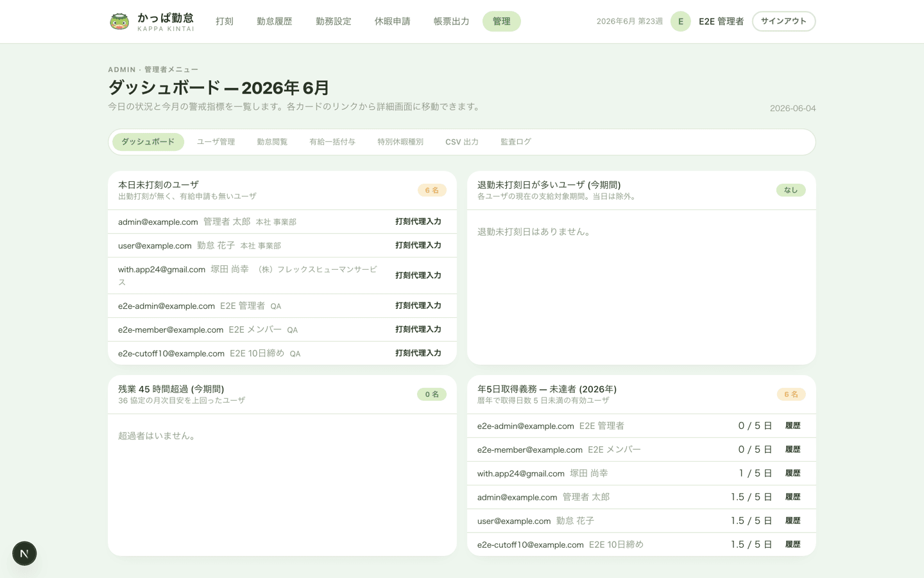924x578 pixels.
Task: Click the 2026年6月 第23週 label
Action: pos(629,21)
